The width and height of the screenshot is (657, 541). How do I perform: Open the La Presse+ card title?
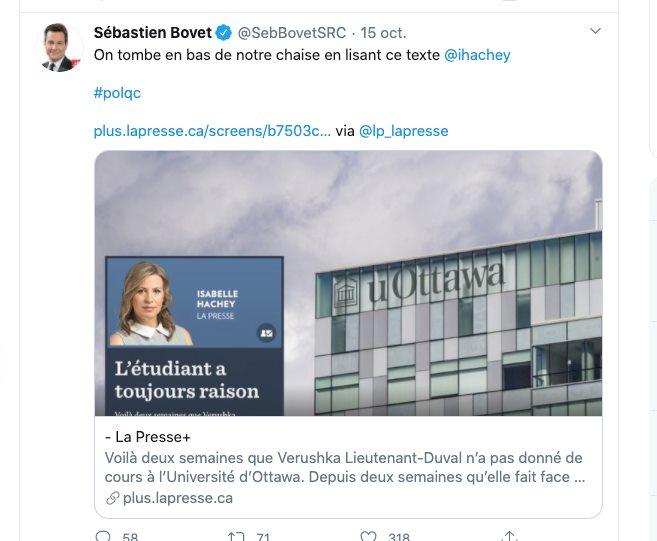[x=148, y=437]
